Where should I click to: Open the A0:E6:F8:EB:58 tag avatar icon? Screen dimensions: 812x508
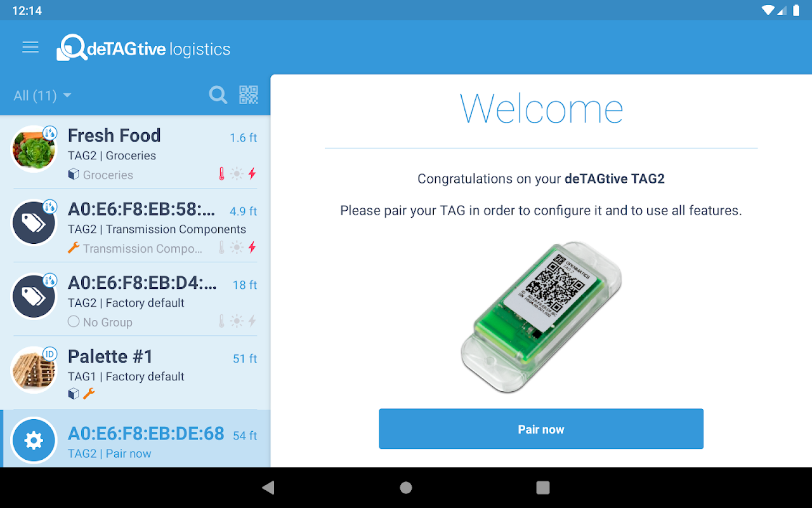[34, 223]
